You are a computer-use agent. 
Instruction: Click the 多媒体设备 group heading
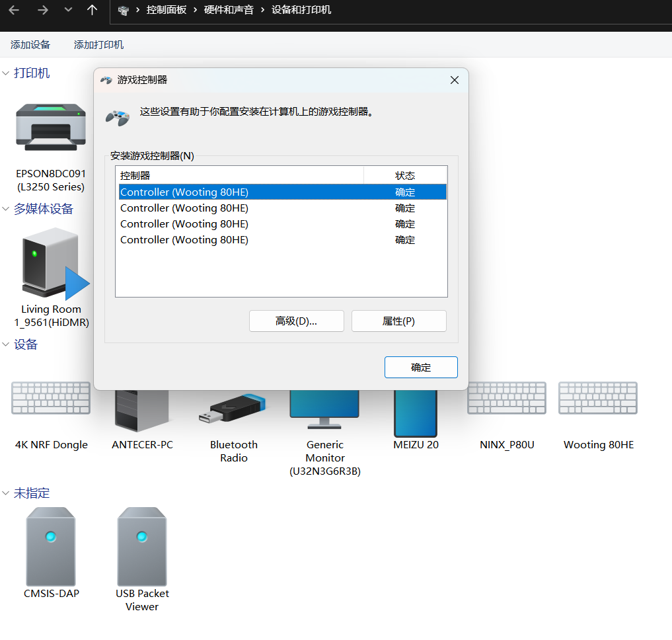click(x=44, y=209)
